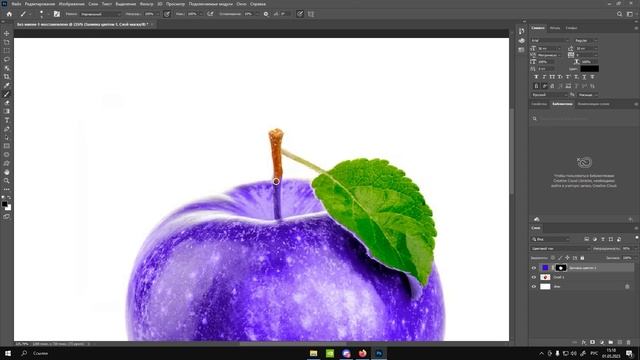Open the leading dropdown
640x360 pixels.
tap(586, 48)
